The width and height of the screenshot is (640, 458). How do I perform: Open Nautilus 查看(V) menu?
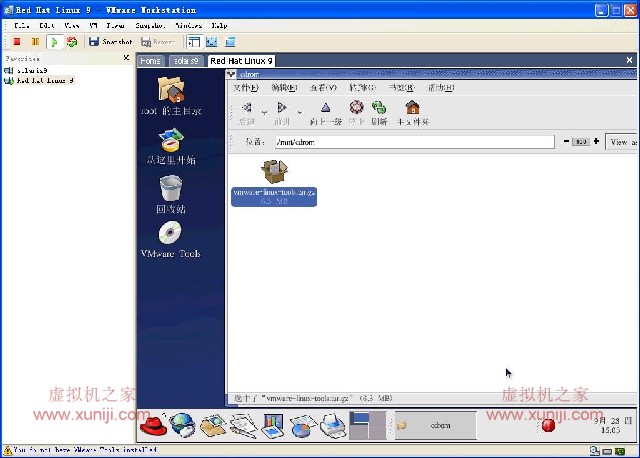coord(323,87)
